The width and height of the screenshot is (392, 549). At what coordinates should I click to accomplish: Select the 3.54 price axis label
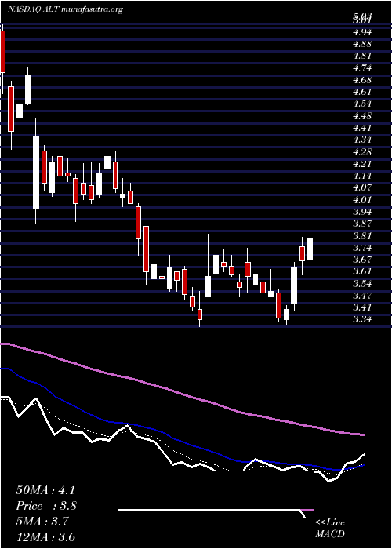(x=362, y=284)
